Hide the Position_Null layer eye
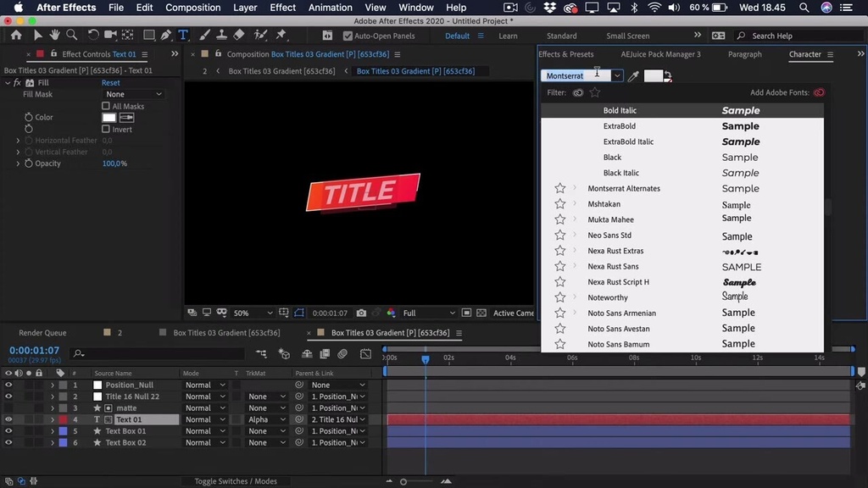The width and height of the screenshot is (868, 488). click(x=8, y=385)
